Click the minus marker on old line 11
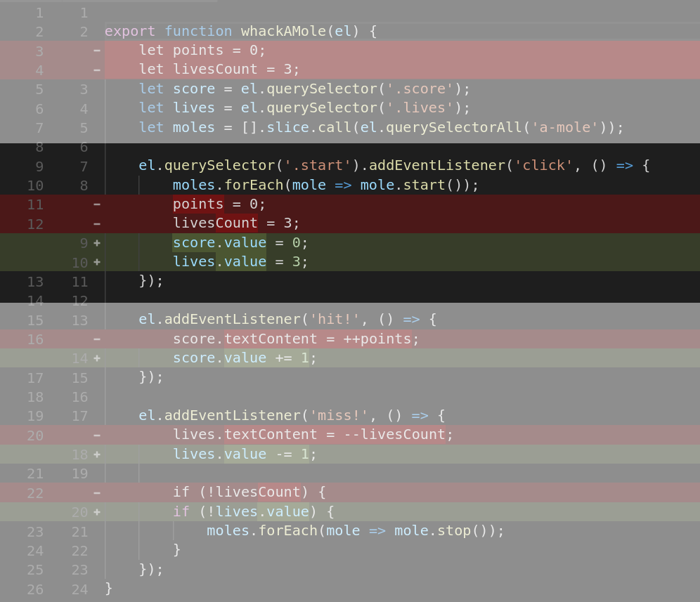Viewport: 700px width, 602px height. [97, 204]
